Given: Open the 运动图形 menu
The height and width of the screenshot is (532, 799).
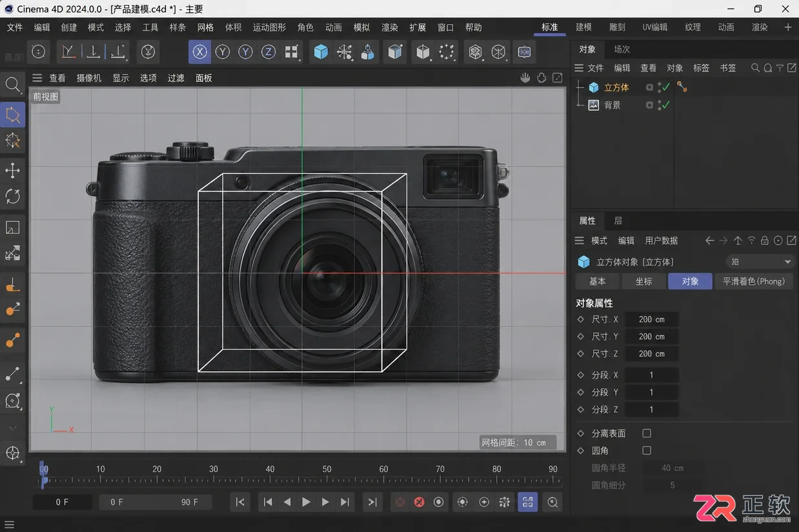Looking at the screenshot, I should [269, 28].
